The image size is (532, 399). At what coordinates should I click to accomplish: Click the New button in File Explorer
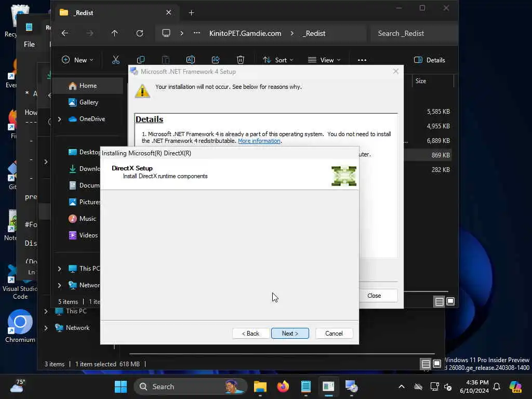[77, 60]
